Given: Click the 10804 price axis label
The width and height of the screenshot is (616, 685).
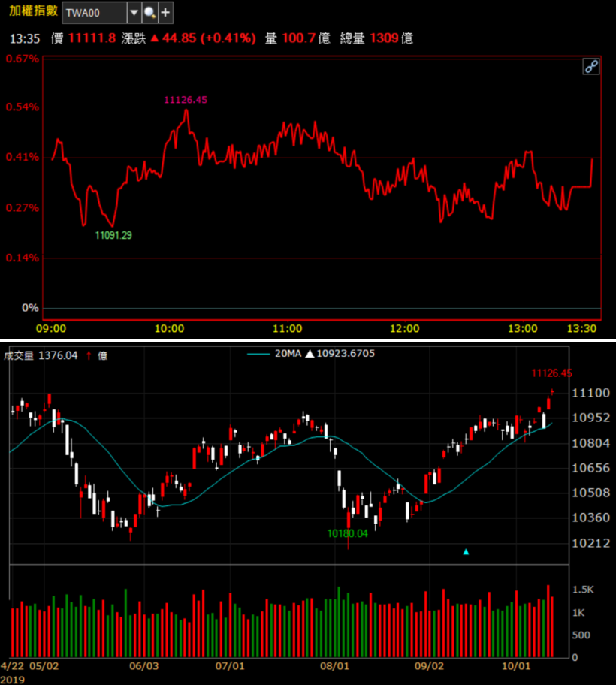Looking at the screenshot, I should (591, 443).
